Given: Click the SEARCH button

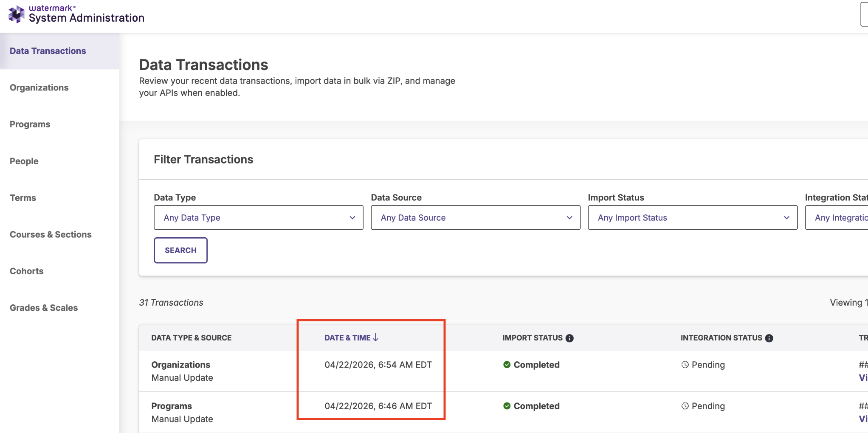Looking at the screenshot, I should [180, 250].
